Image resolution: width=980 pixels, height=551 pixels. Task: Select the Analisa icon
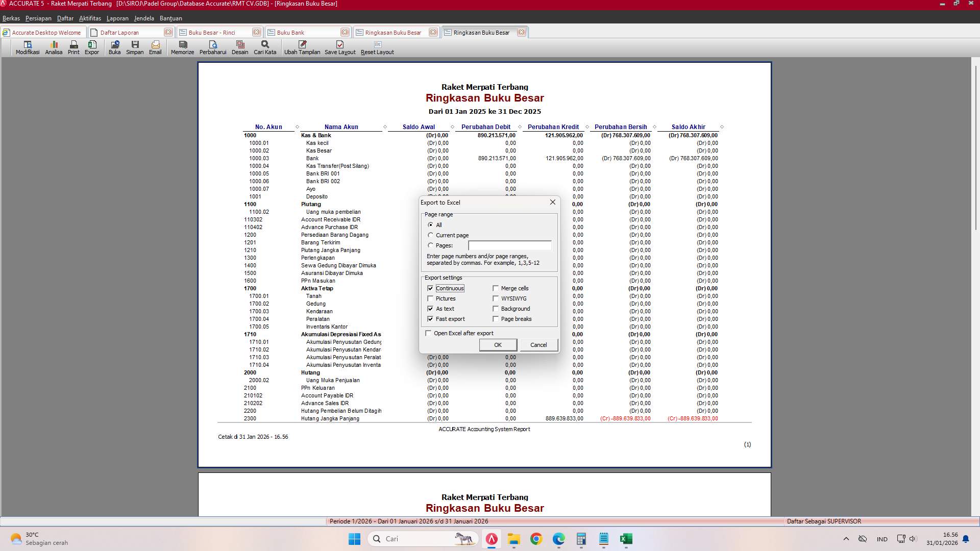53,47
